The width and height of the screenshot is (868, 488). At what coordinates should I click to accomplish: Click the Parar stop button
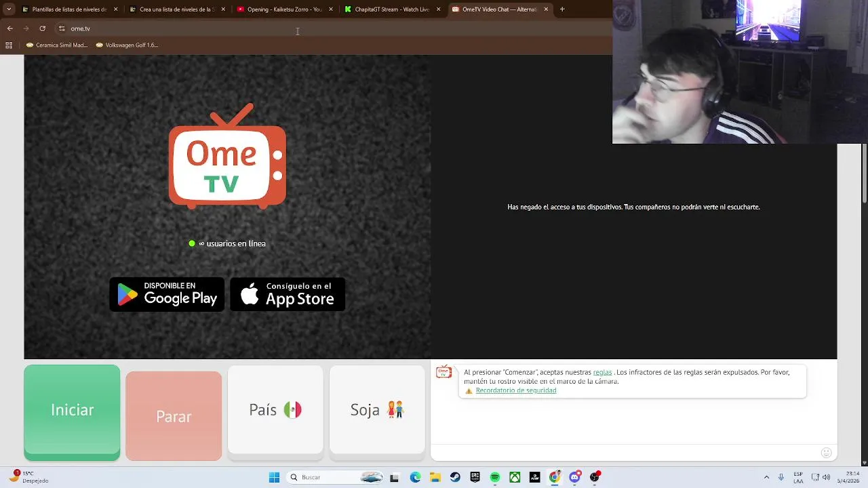[174, 416]
